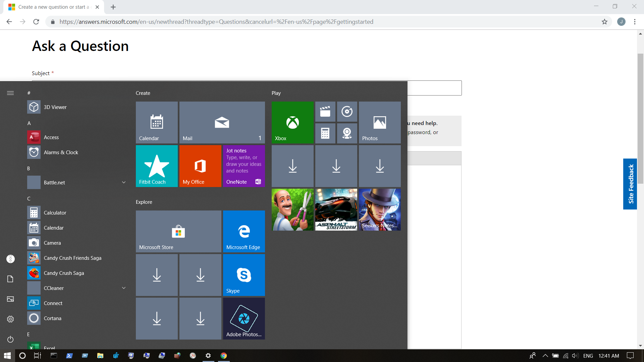Image resolution: width=644 pixels, height=362 pixels.
Task: Click the Site Feedback button
Action: click(630, 184)
